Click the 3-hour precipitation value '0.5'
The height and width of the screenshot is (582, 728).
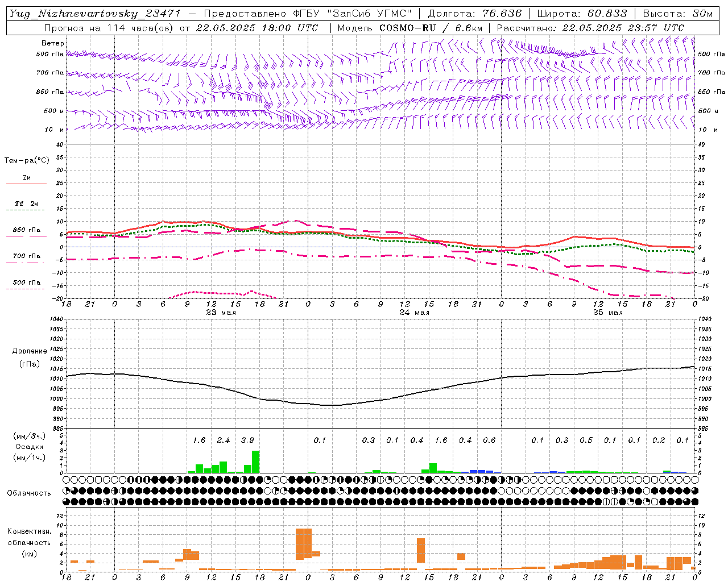click(x=586, y=440)
